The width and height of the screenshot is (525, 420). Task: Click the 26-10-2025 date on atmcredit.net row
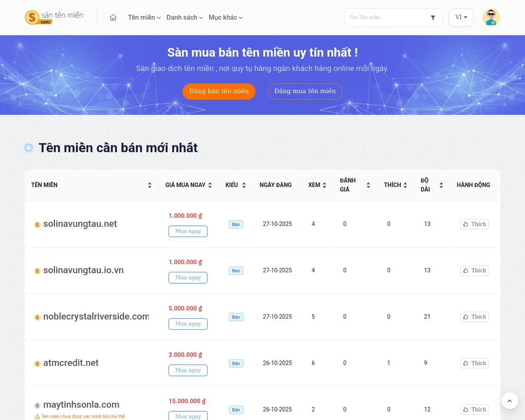(x=277, y=363)
